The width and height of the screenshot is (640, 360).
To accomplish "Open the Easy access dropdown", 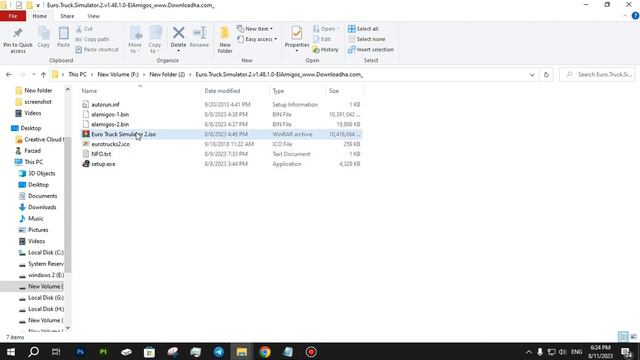I will [257, 39].
